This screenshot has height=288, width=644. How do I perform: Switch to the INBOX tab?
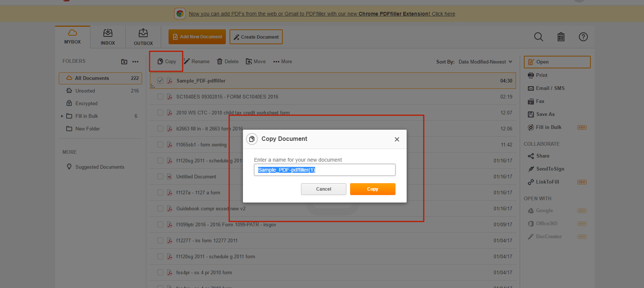click(x=108, y=37)
